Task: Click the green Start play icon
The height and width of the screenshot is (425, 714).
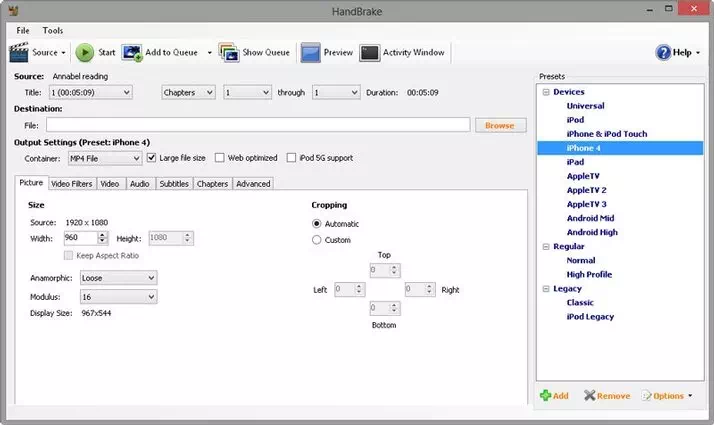Action: click(85, 52)
